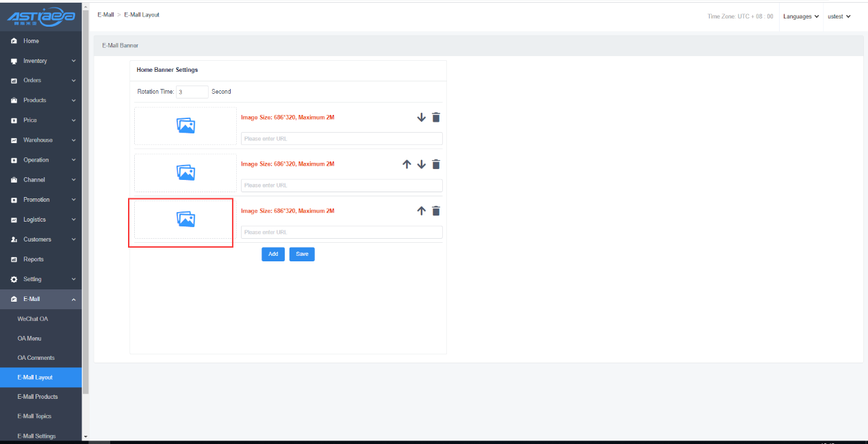868x444 pixels.
Task: Go to E-Mall Products submenu
Action: tap(38, 397)
